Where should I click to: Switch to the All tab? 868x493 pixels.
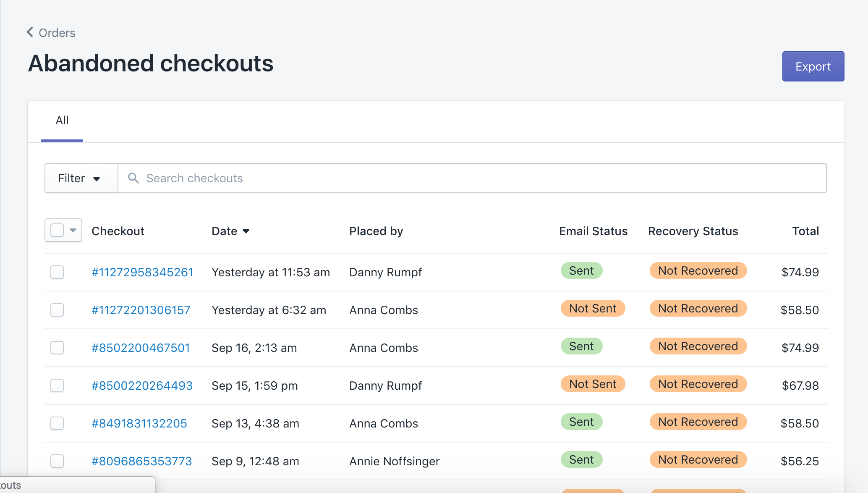[x=62, y=121]
